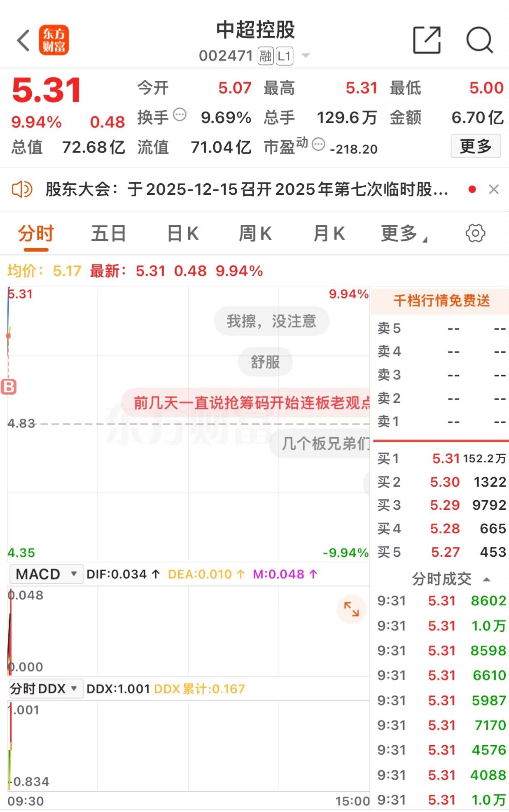Tap the 东方财富 logo icon

(54, 40)
